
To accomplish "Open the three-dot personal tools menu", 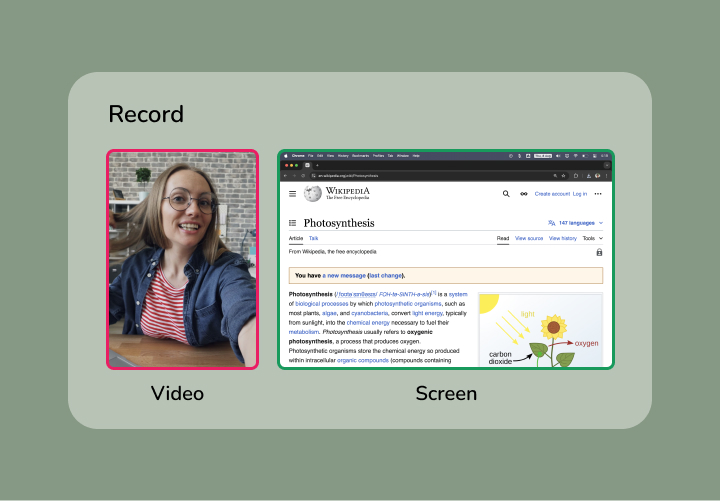I will point(598,194).
